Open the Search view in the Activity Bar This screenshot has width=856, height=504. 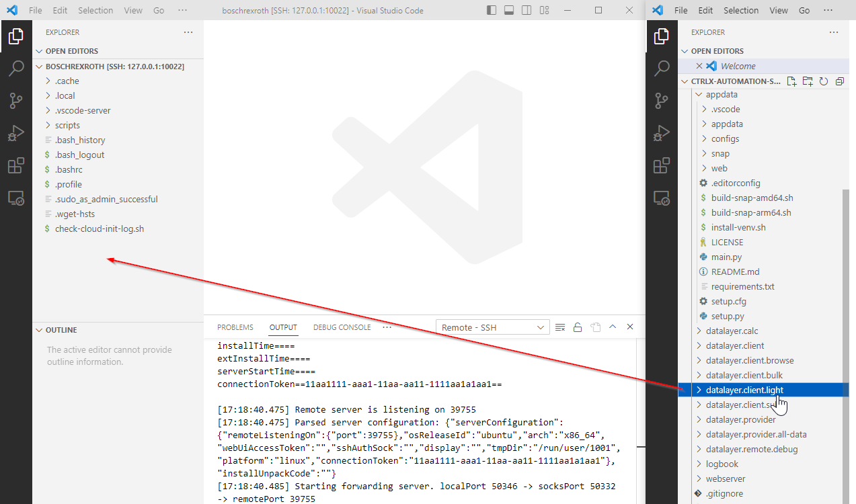click(16, 69)
